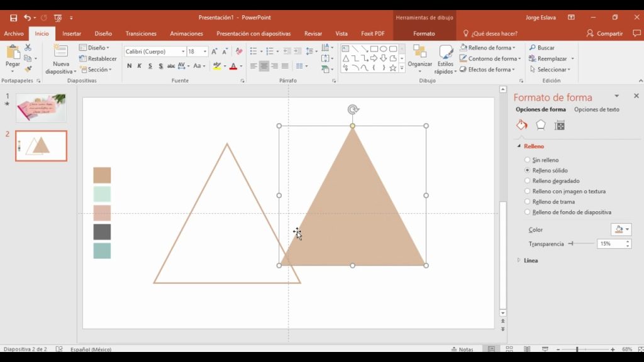The width and height of the screenshot is (644, 362).
Task: Select the oval shape in the shapes gallery
Action: 383,49
